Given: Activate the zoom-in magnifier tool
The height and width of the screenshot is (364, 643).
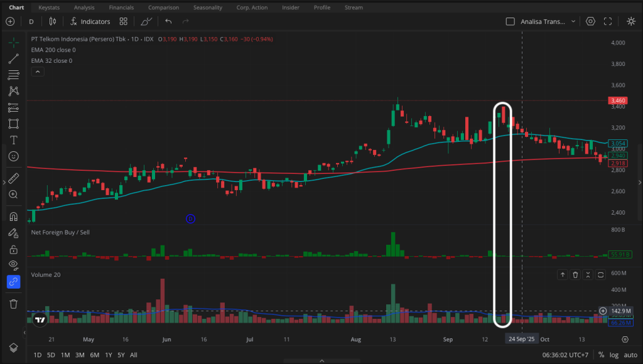Looking at the screenshot, I should click(x=13, y=195).
